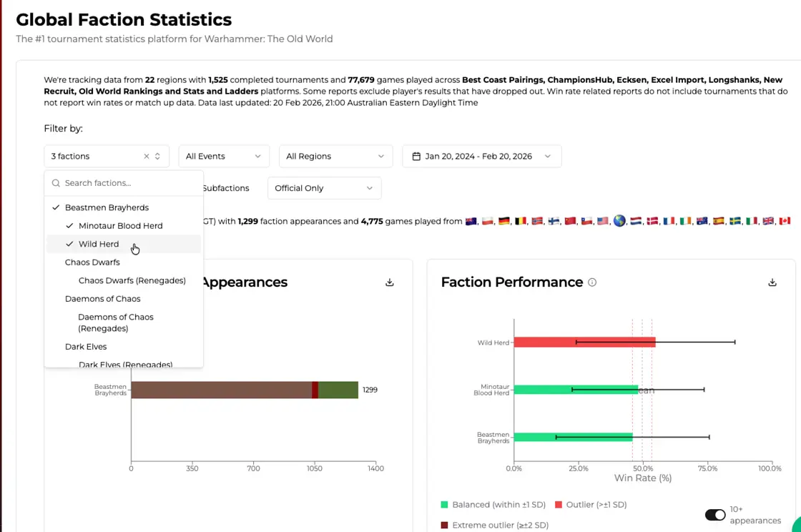Screen dimensions: 801x532
Task: Click the UK flag icon
Action: [768, 221]
